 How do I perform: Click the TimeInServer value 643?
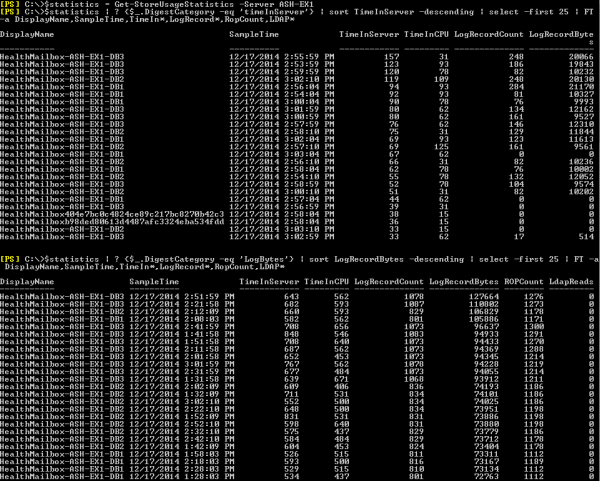[292, 297]
